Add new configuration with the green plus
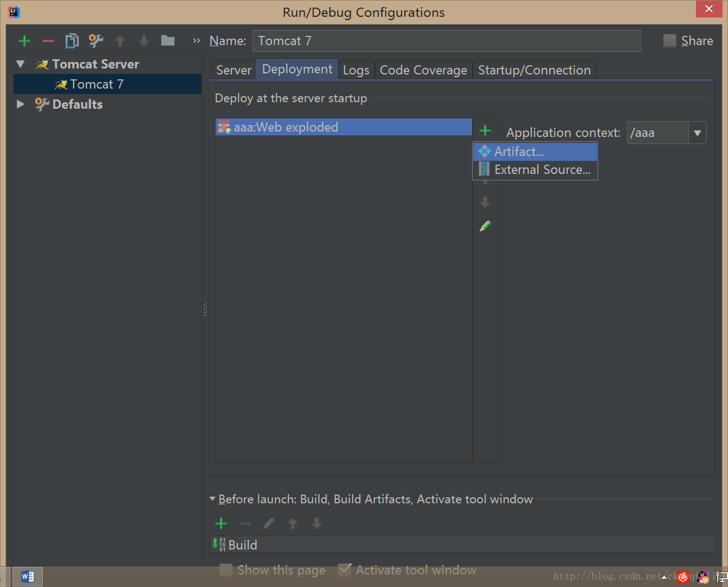 (x=24, y=41)
